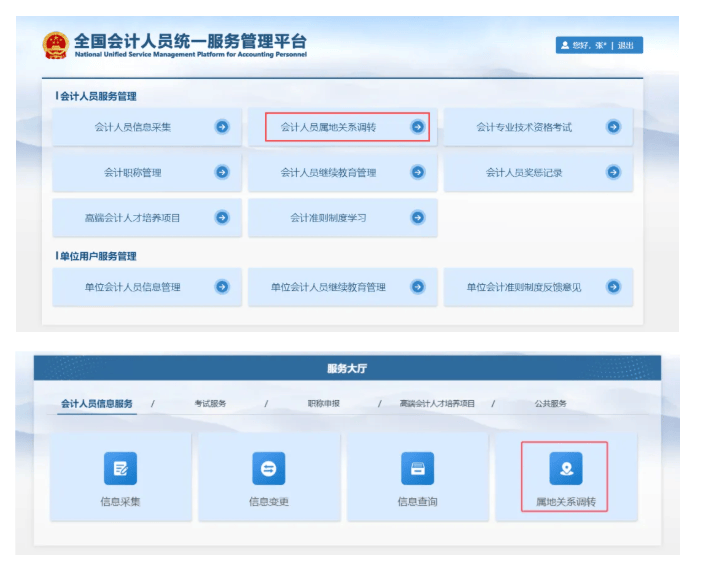Click arrow icon beside 会计人员信息采集
The image size is (714, 562).
[222, 127]
